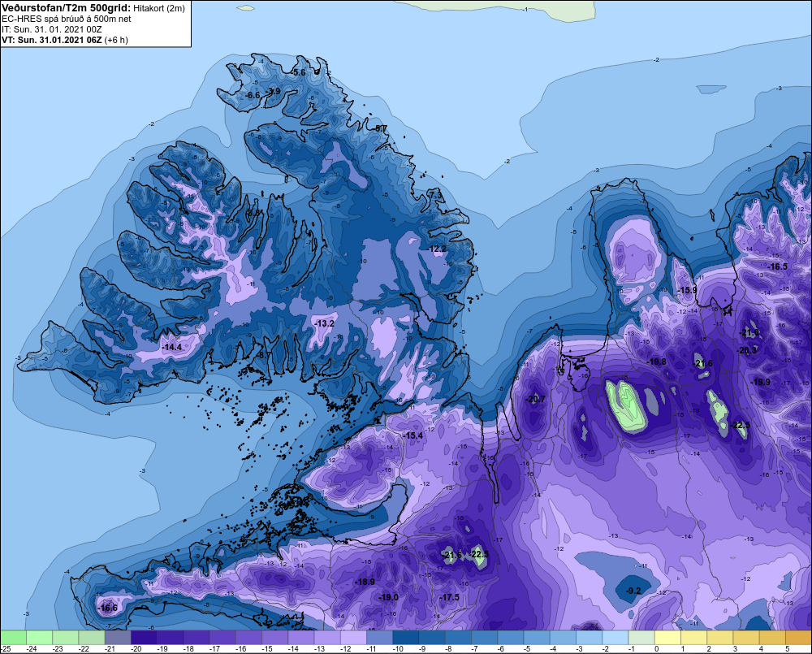This screenshot has height=654, width=812.
Task: Click the -17.5 temperature label
Action: tap(450, 597)
